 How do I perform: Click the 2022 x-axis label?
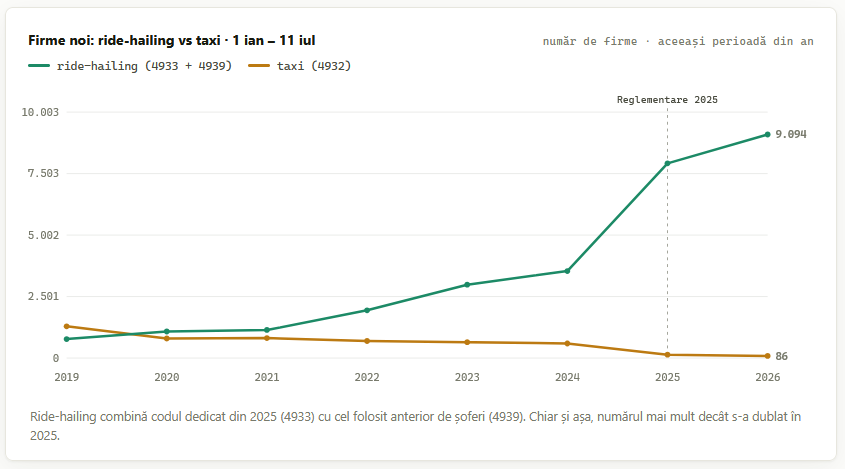tap(367, 377)
